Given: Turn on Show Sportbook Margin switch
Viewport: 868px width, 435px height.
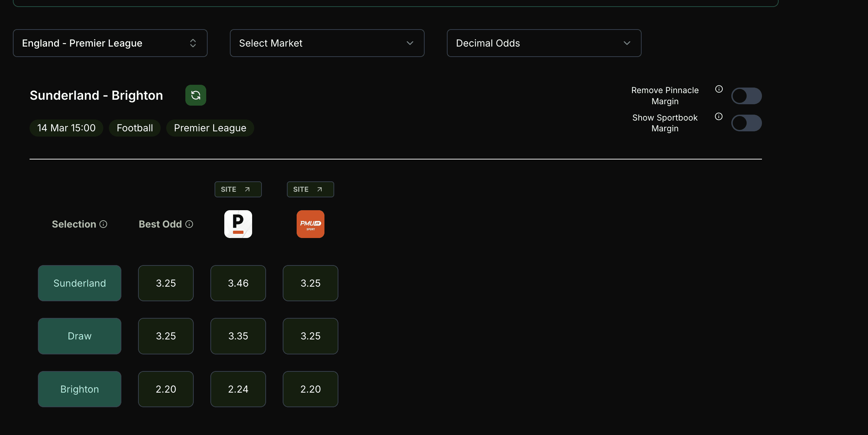Looking at the screenshot, I should [x=746, y=123].
